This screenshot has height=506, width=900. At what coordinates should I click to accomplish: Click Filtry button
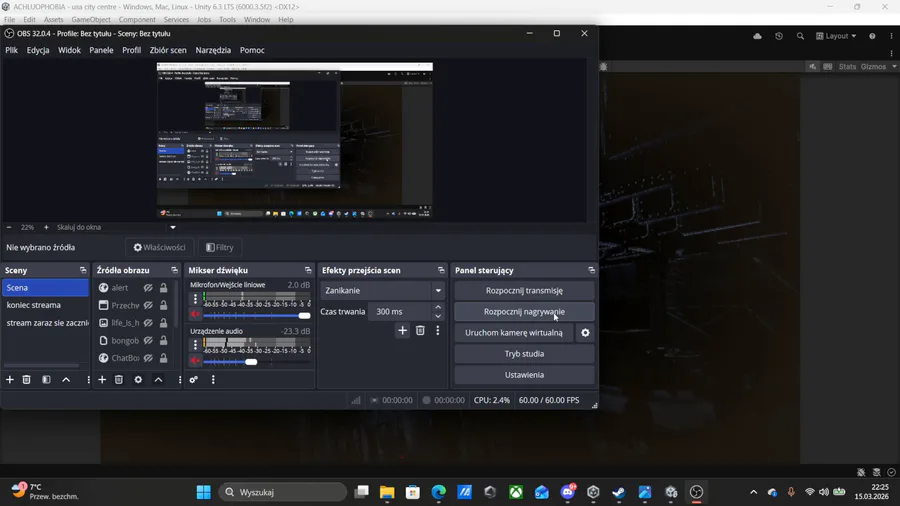220,248
